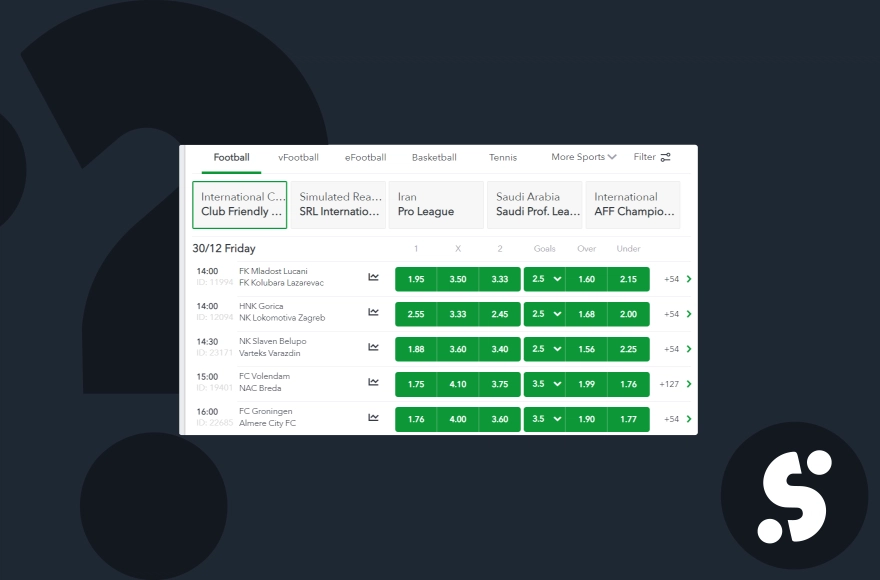Bet away win 3.40 on Varteks Varazdin
This screenshot has width=880, height=580.
point(499,349)
